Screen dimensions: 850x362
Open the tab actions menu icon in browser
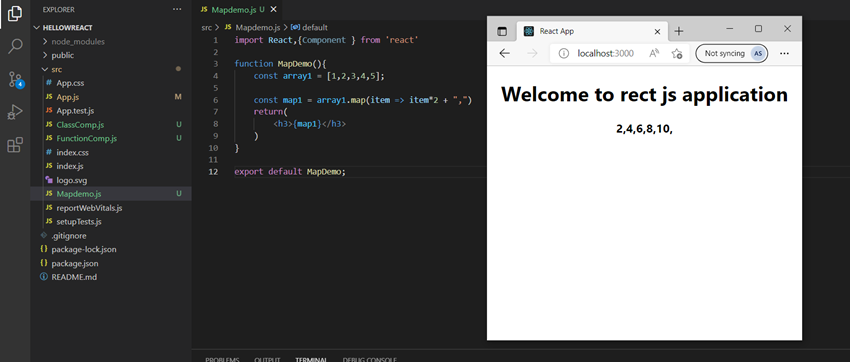coord(502,31)
